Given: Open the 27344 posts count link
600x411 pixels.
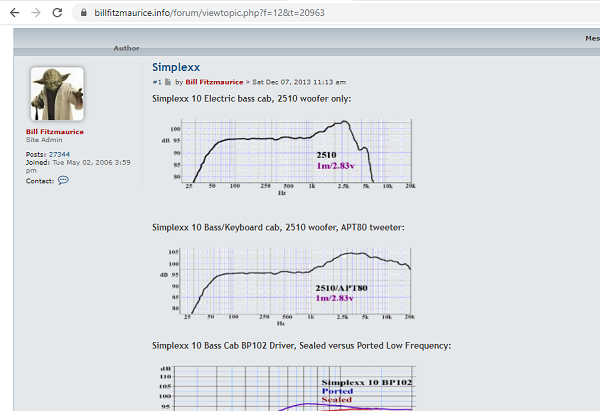Looking at the screenshot, I should pos(59,155).
